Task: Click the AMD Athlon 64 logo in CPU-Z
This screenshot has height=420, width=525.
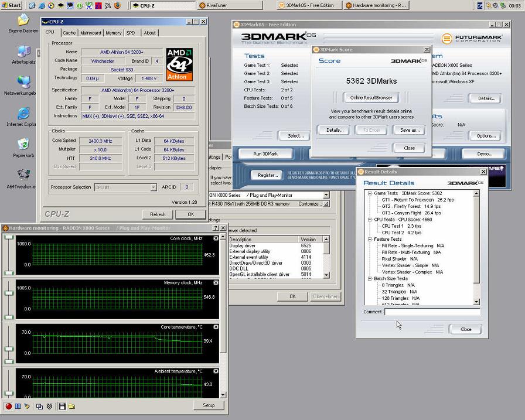Action: 179,64
